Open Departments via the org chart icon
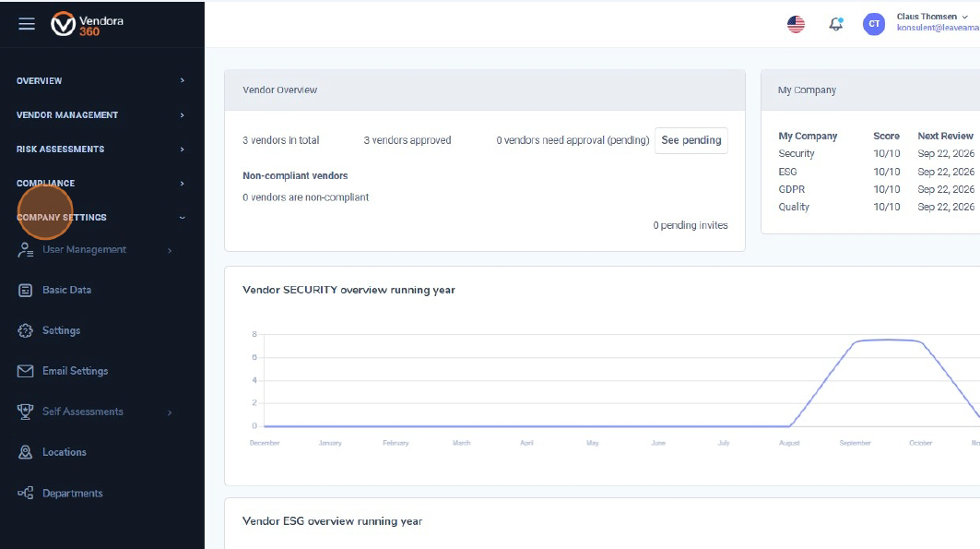This screenshot has height=549, width=980. tap(25, 493)
